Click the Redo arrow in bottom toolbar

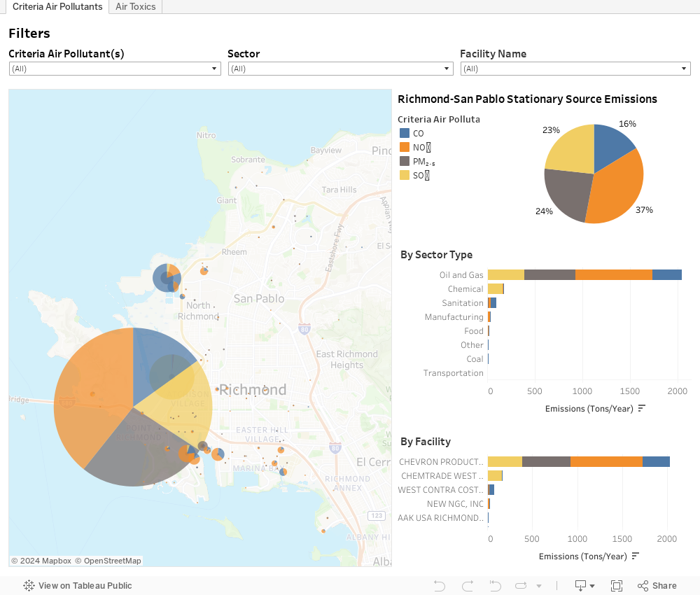click(468, 586)
